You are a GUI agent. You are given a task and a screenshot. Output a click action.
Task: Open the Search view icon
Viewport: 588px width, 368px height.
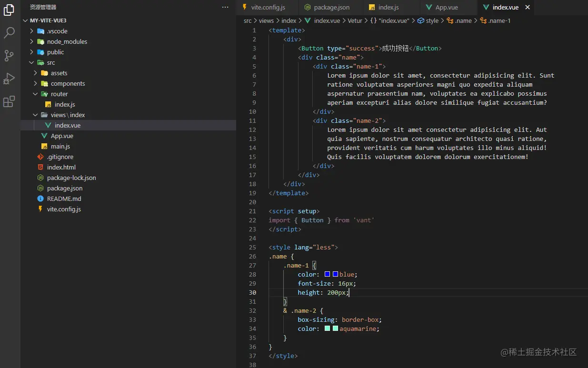tap(9, 33)
